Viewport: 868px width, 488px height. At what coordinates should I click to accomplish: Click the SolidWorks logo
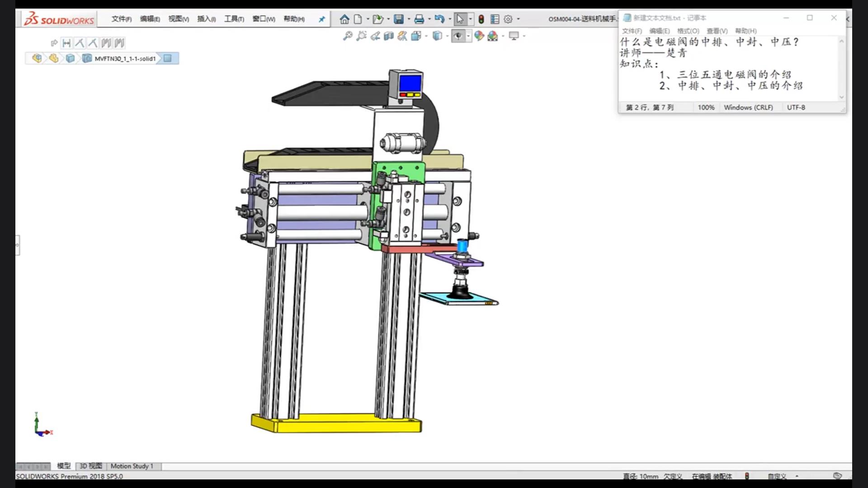(59, 19)
